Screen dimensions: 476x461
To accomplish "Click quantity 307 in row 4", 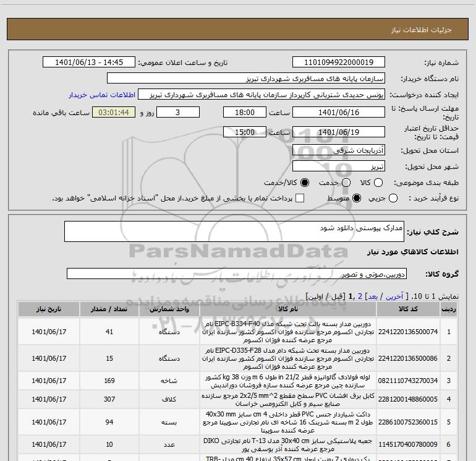I will (x=109, y=399).
